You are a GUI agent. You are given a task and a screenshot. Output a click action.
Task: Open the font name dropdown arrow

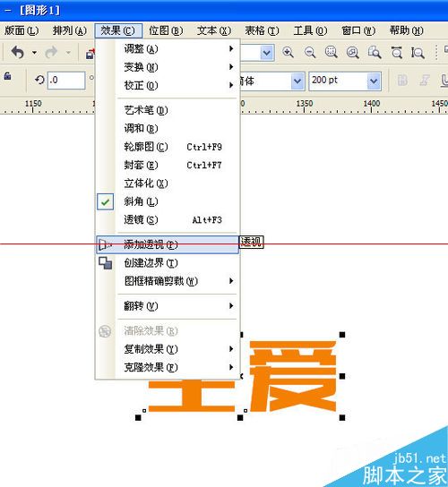click(x=297, y=81)
